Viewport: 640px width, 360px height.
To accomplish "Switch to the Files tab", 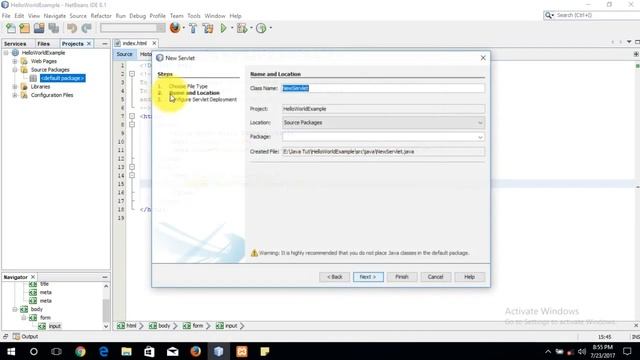I will [x=43, y=44].
